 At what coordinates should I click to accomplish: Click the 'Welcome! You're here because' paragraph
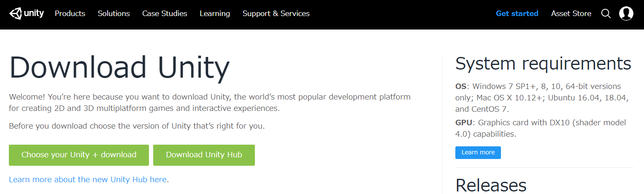210,102
